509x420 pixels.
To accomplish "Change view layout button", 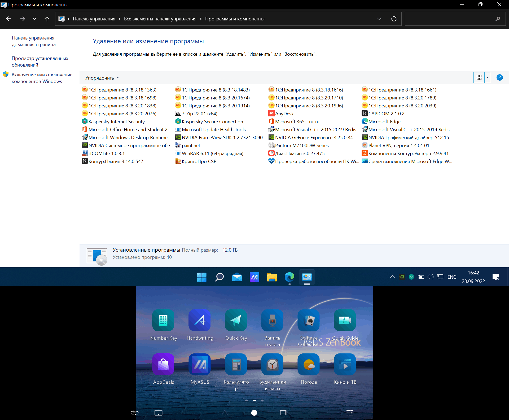I will (479, 77).
